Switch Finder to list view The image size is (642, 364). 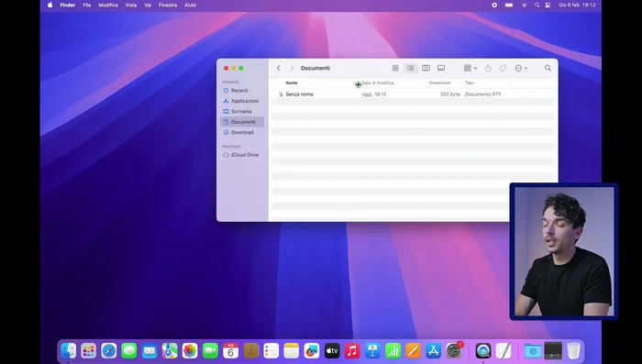coord(410,68)
